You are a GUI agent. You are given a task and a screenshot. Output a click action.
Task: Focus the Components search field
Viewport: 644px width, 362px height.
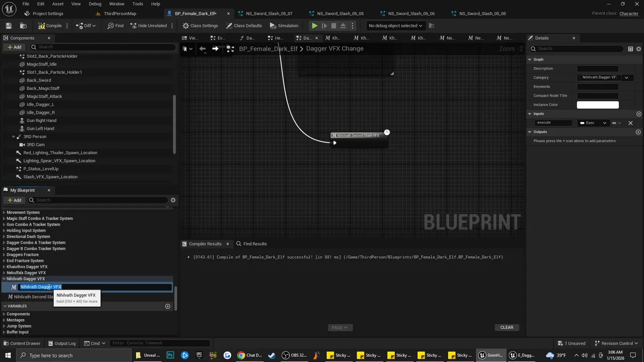(103, 47)
